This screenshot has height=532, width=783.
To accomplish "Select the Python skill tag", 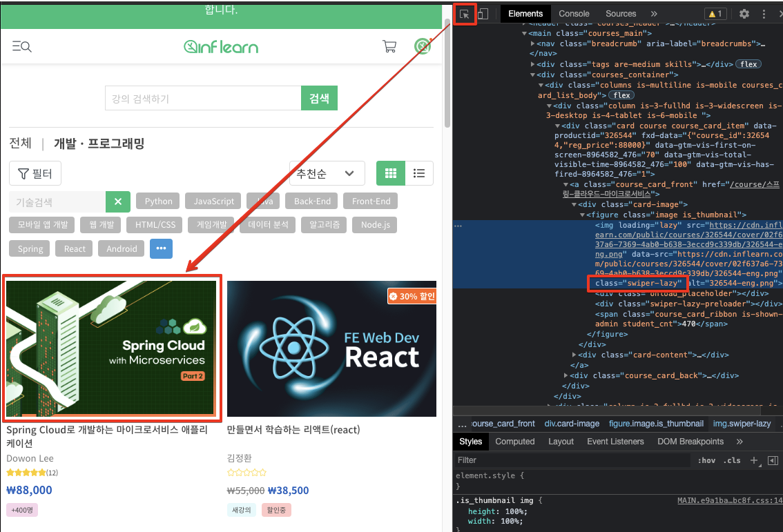I will (158, 201).
